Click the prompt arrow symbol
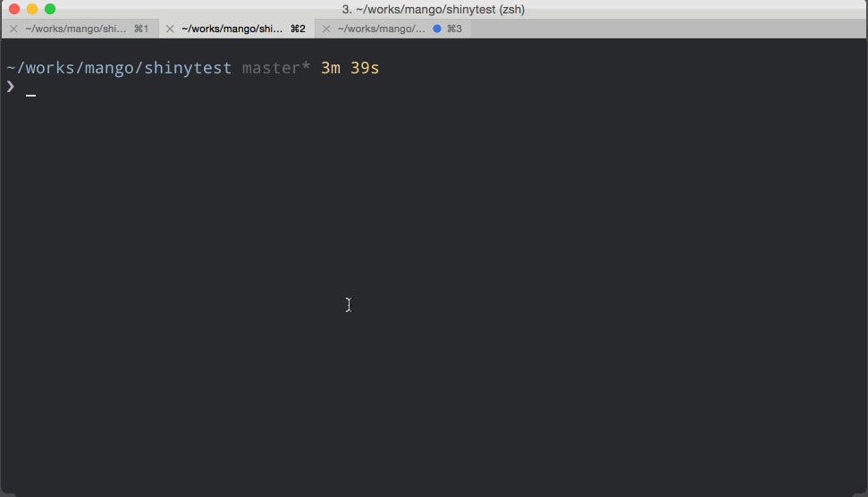The width and height of the screenshot is (868, 497). click(11, 87)
